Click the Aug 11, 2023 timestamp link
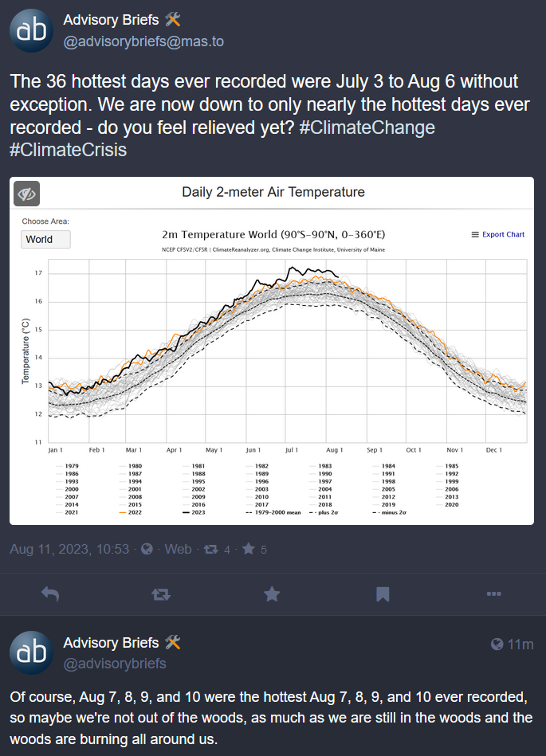This screenshot has width=546, height=756. coord(69,550)
